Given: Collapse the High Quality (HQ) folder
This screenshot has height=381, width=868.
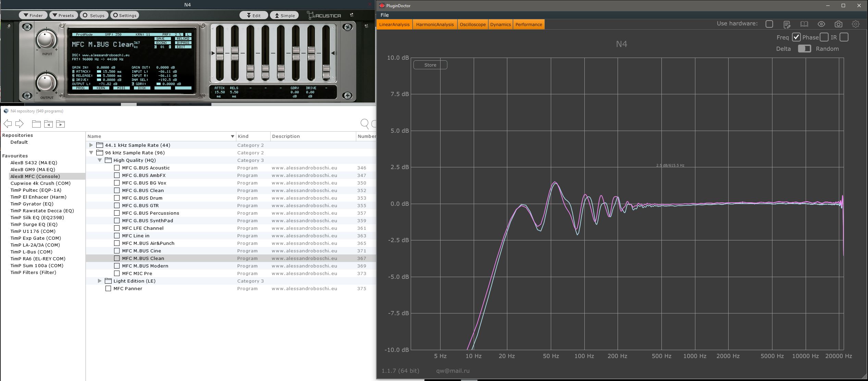Looking at the screenshot, I should (x=100, y=160).
